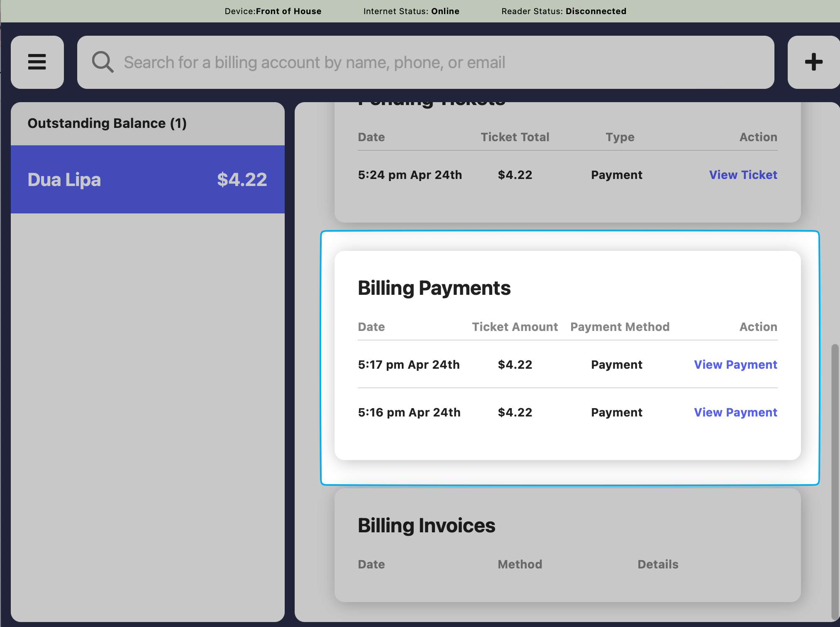Click the Ticket Total column header

click(x=515, y=137)
